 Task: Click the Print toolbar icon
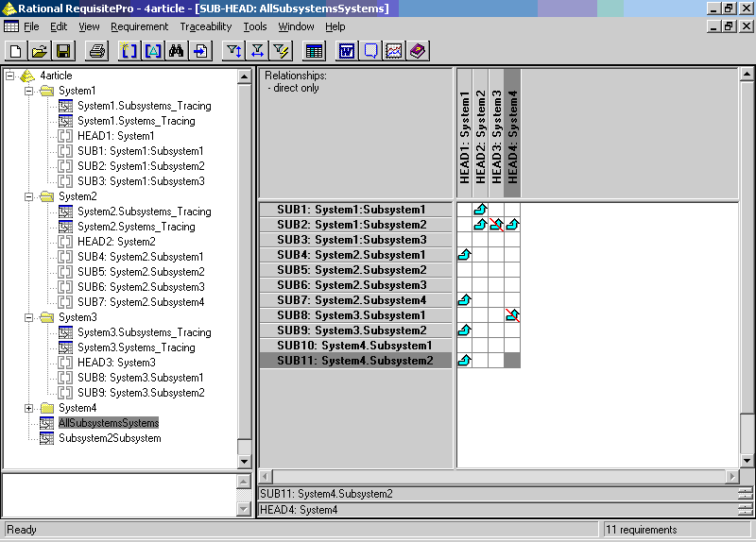[x=97, y=51]
